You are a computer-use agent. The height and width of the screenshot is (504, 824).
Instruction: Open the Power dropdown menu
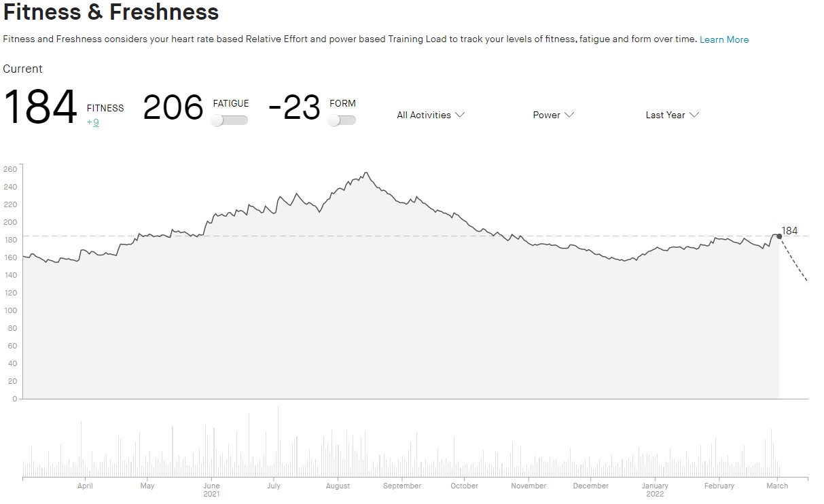(553, 115)
